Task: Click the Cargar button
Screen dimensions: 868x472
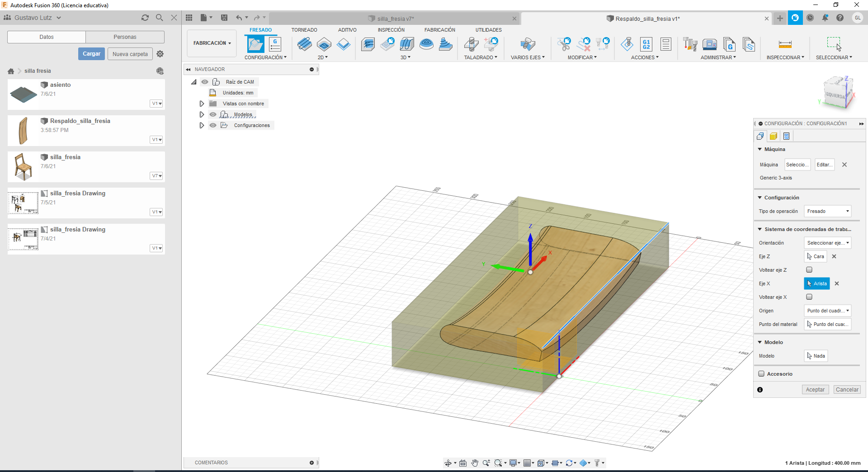Action: (91, 54)
